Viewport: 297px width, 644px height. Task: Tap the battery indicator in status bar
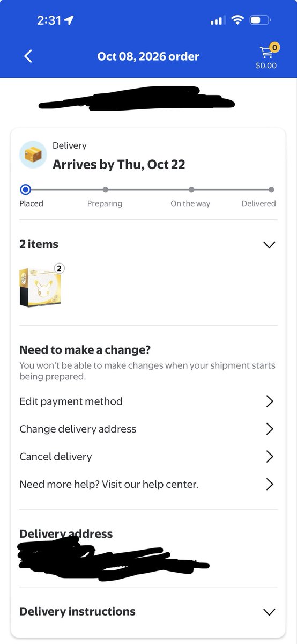point(261,20)
